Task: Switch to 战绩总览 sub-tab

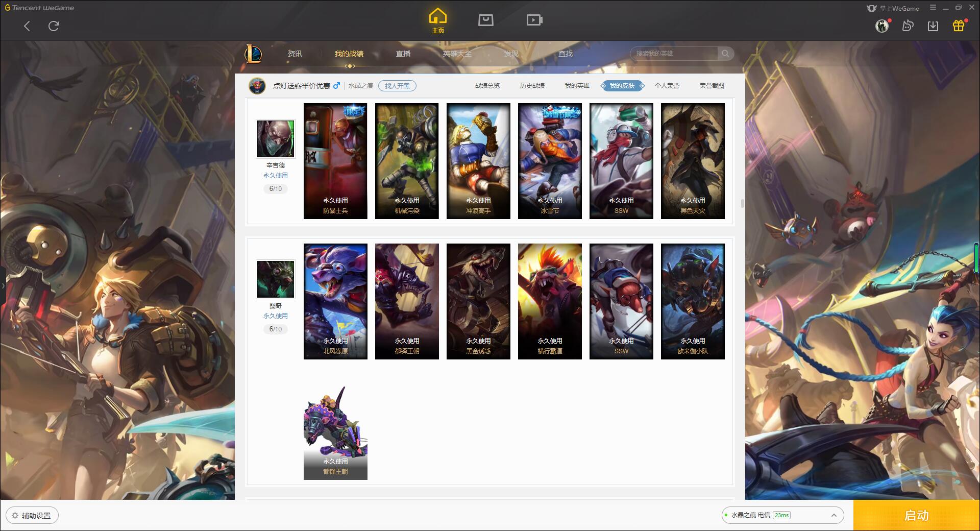Action: [487, 86]
